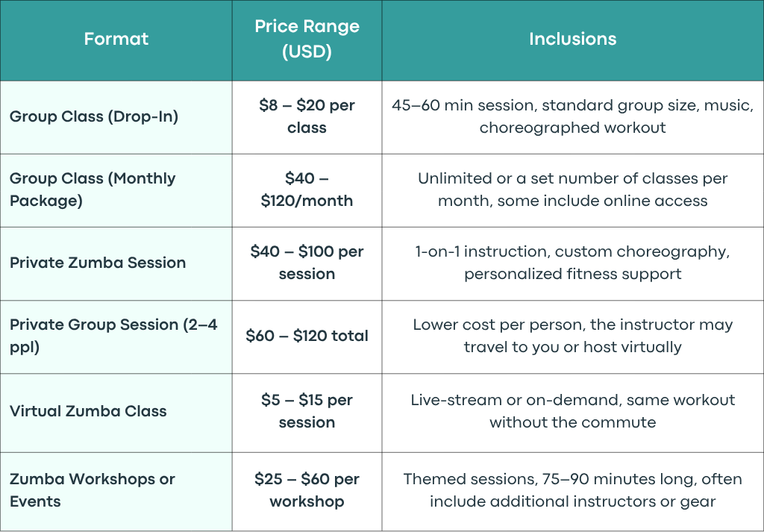Click the $40 – $100 per session price
The width and height of the screenshot is (764, 532).
tap(307, 263)
